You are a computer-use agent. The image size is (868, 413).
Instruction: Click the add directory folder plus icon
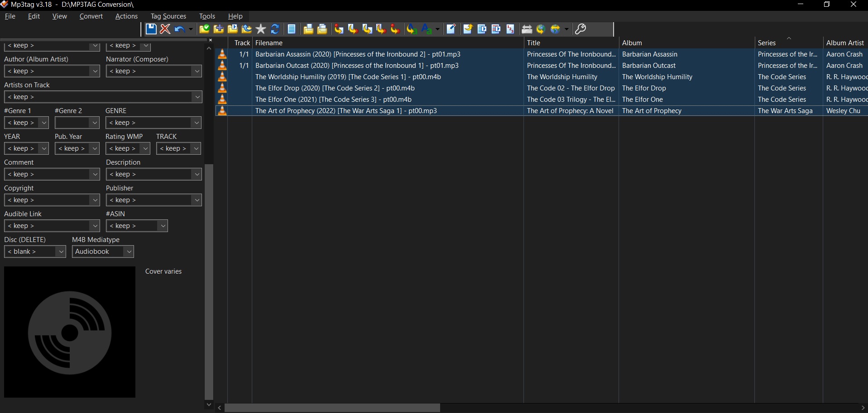tap(219, 29)
